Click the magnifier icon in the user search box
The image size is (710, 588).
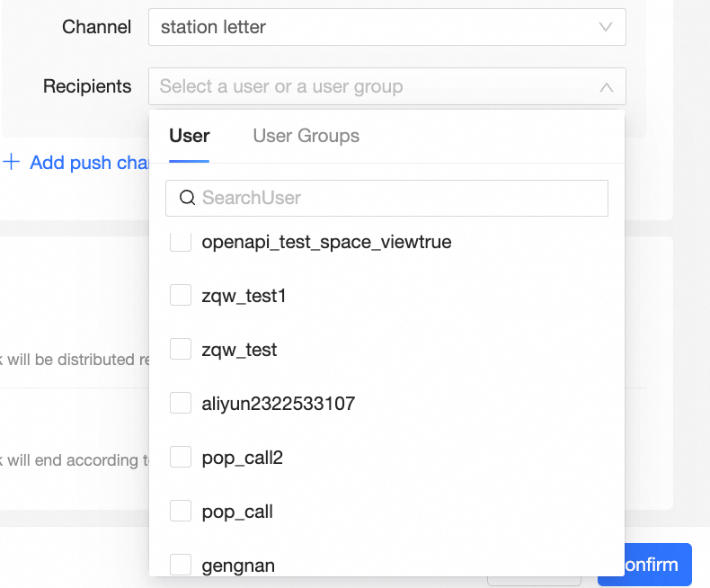[x=187, y=198]
